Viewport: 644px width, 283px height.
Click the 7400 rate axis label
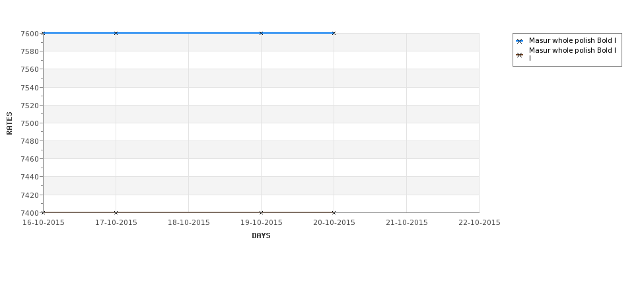click(30, 213)
